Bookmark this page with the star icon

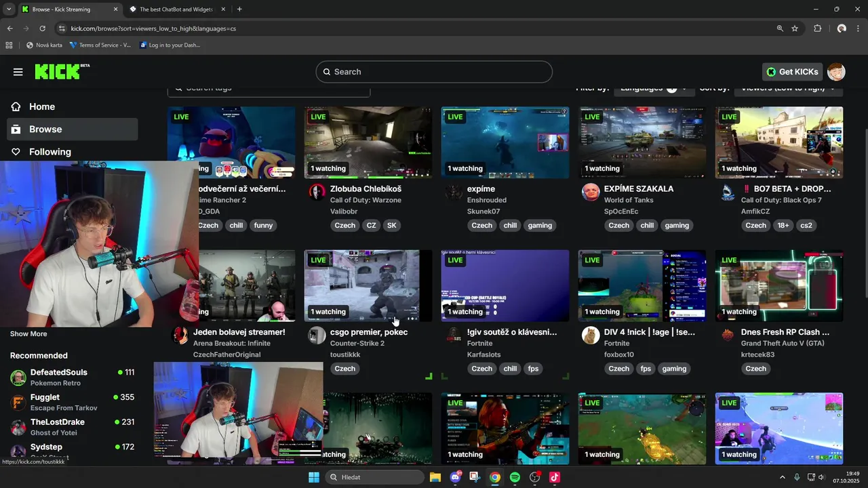click(795, 28)
